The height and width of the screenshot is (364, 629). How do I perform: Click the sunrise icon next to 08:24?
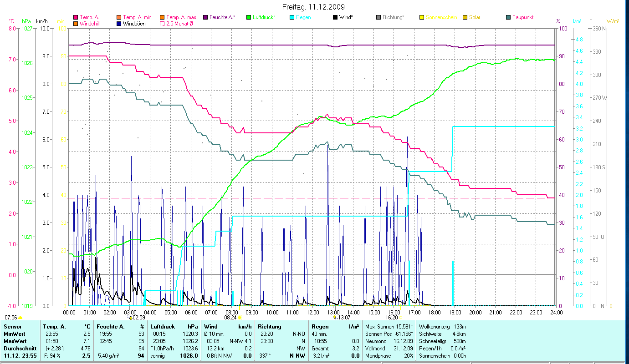[x=240, y=318]
